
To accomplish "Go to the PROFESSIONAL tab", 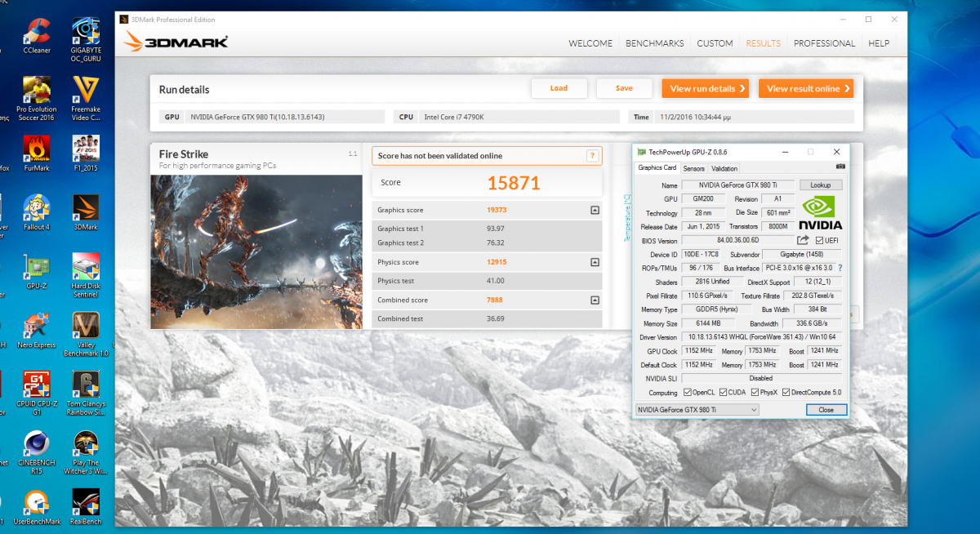I will pyautogui.click(x=825, y=43).
